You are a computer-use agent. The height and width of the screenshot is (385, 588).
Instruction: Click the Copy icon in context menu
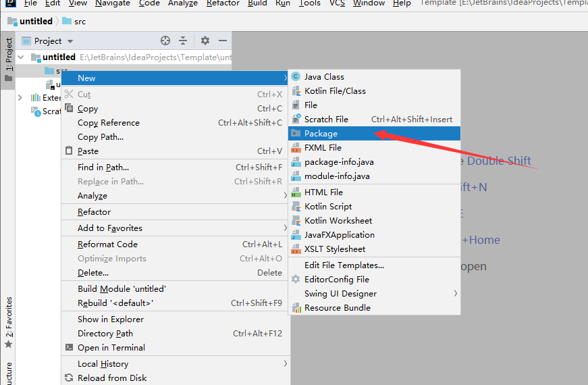coord(69,108)
